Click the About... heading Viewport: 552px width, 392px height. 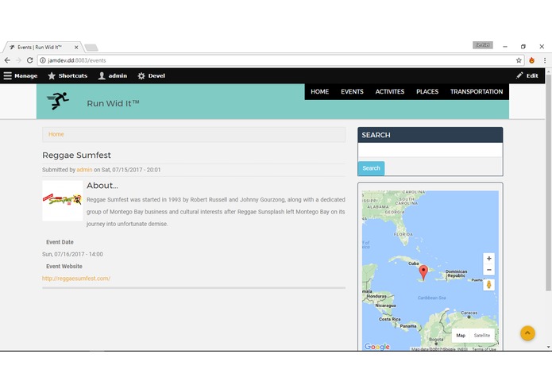point(102,185)
